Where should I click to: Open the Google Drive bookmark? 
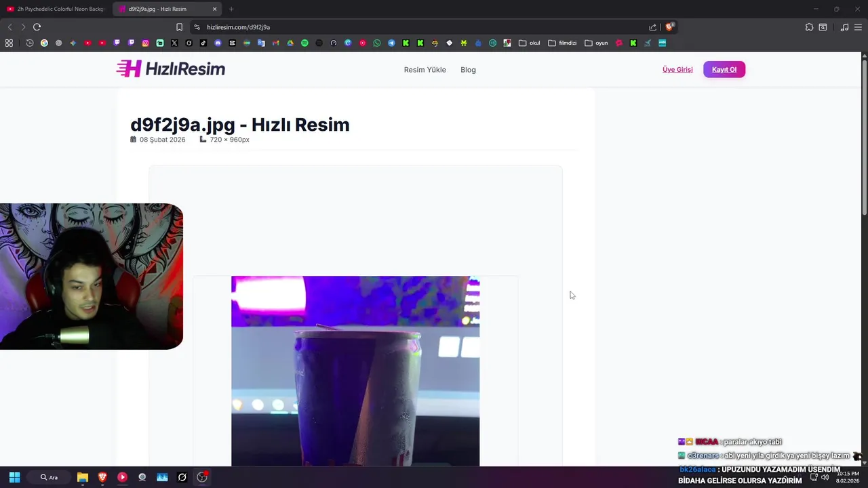(x=290, y=43)
